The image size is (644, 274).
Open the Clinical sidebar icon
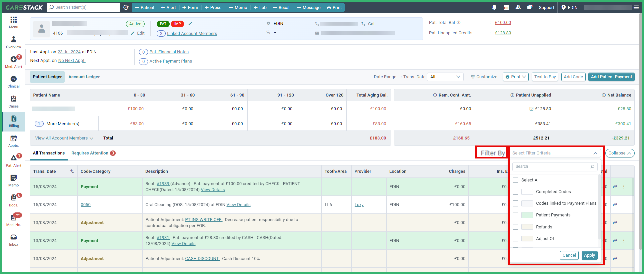click(x=14, y=82)
